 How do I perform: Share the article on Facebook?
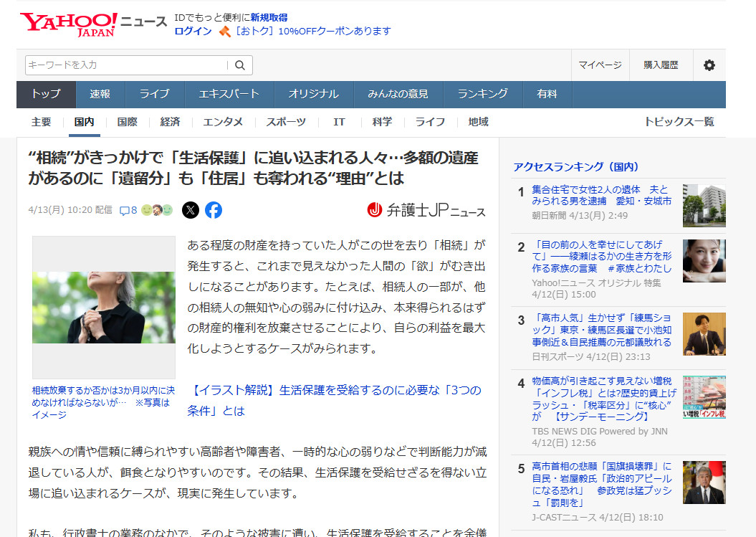214,210
